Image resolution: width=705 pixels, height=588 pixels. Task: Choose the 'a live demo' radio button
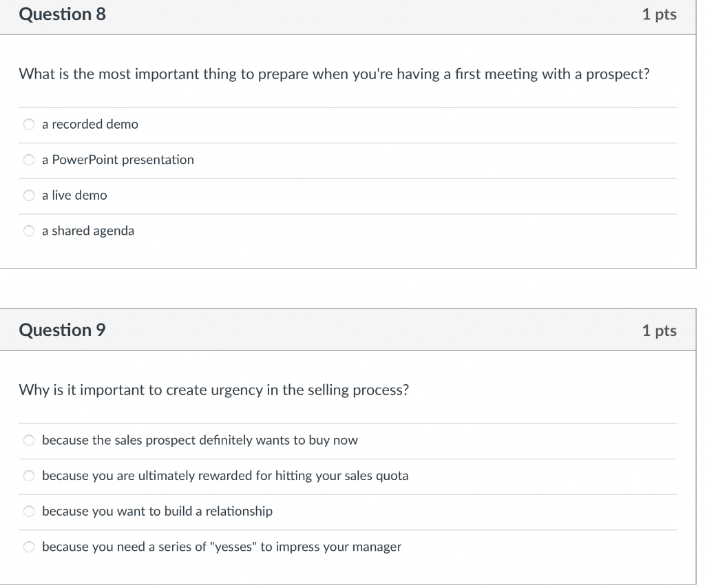coord(29,196)
